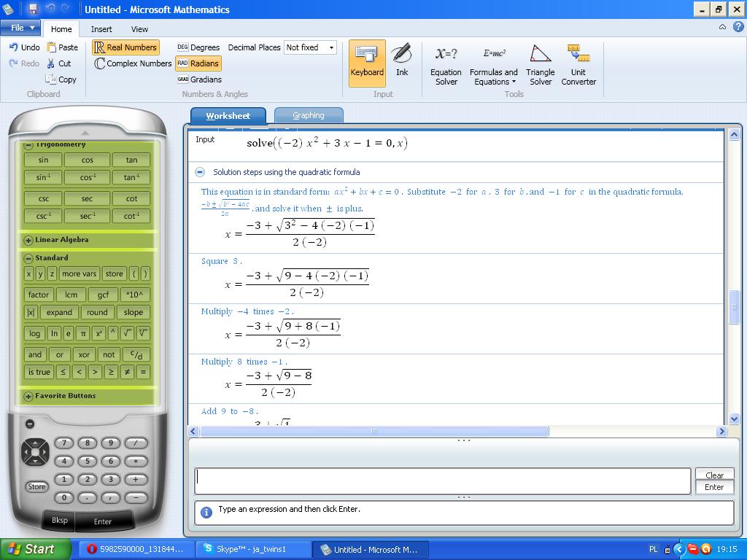Expand the Linear Algebra group
The image size is (747, 560).
[28, 240]
